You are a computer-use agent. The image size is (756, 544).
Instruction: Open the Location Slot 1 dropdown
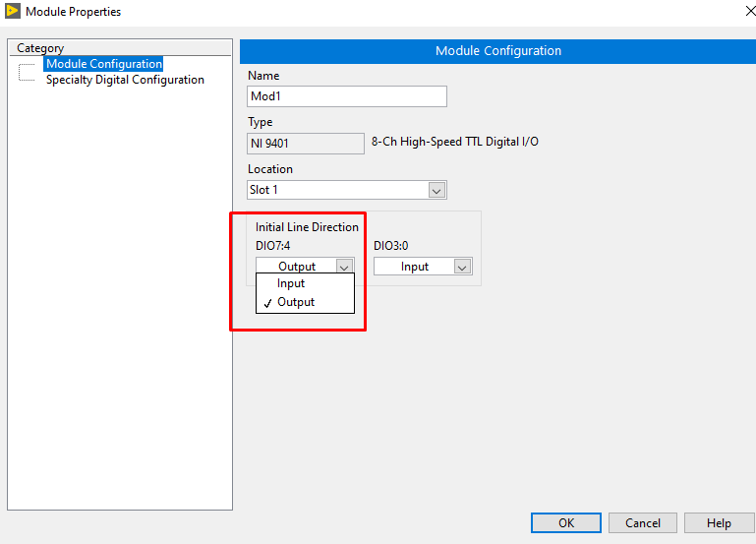tap(436, 190)
